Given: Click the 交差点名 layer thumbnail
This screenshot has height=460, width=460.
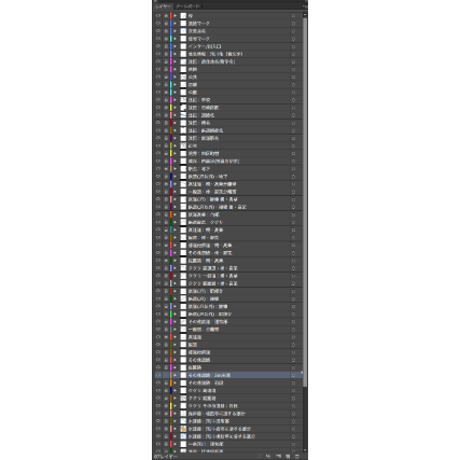Looking at the screenshot, I should click(x=183, y=31).
